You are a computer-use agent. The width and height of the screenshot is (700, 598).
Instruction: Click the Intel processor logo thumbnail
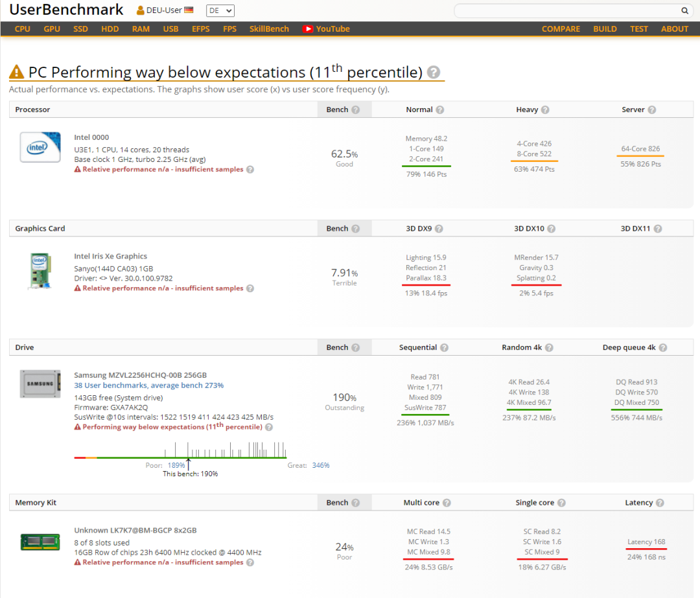pos(40,148)
